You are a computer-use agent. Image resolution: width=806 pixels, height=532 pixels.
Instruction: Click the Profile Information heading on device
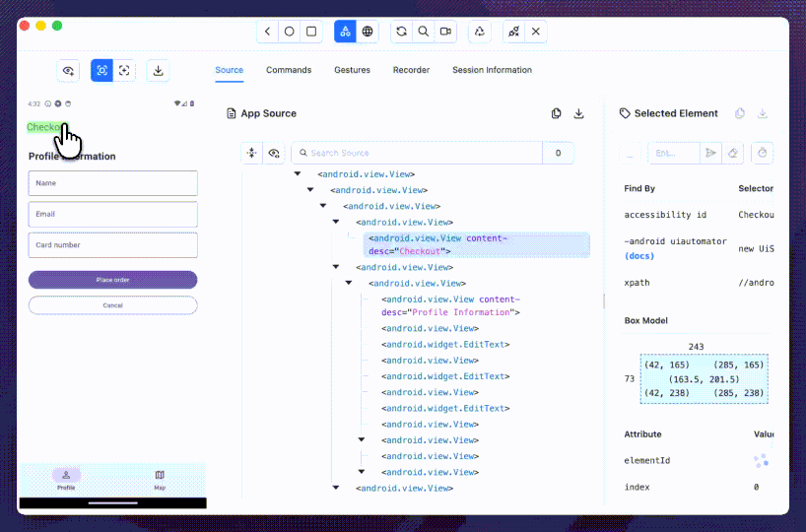coord(72,157)
